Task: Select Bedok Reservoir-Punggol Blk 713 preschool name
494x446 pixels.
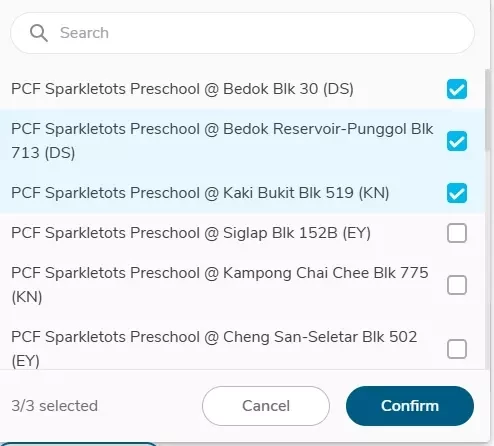Action: 222,141
